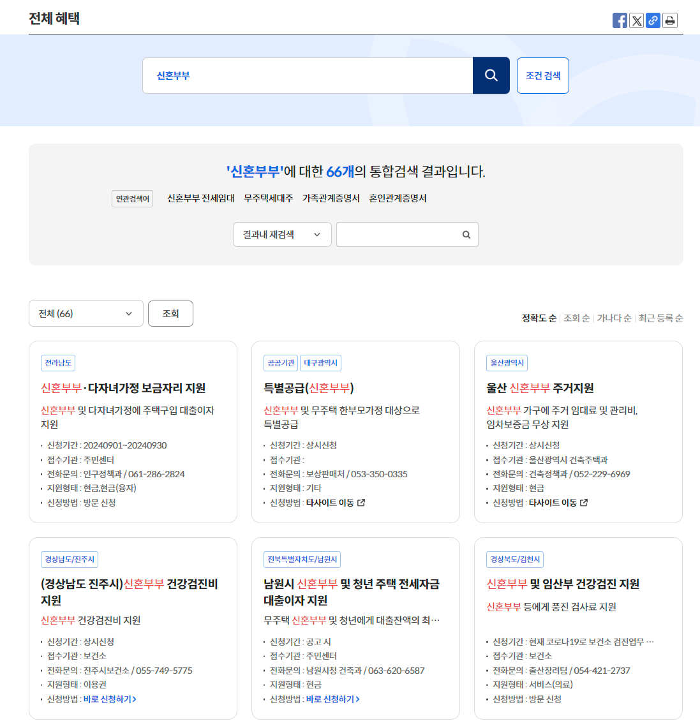Print the page icon
The width and height of the screenshot is (700, 728).
click(x=670, y=20)
